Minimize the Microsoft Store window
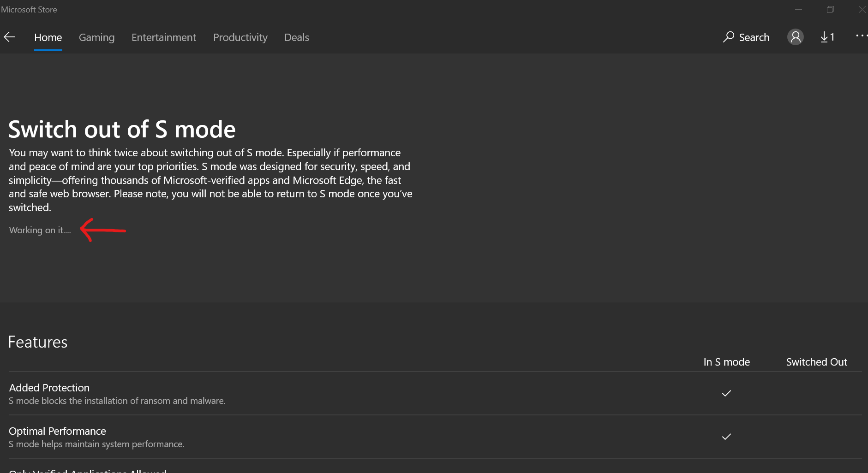Image resolution: width=868 pixels, height=473 pixels. tap(798, 9)
